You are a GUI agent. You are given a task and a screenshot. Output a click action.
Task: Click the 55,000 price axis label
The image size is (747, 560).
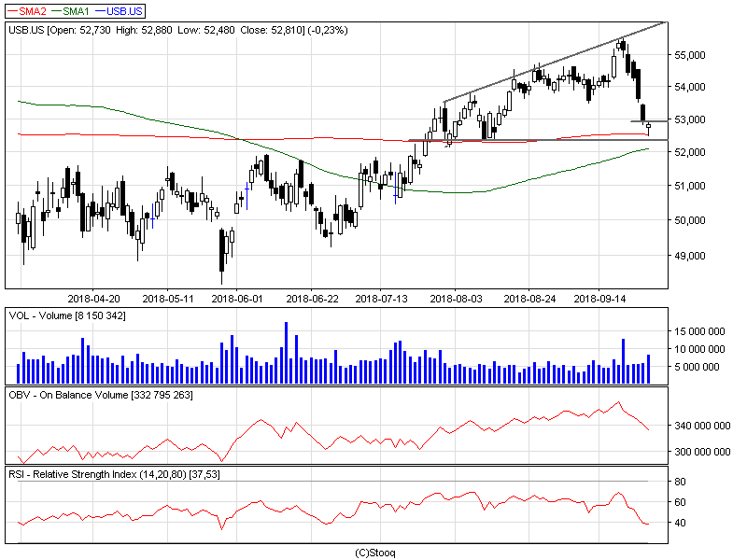tap(690, 55)
